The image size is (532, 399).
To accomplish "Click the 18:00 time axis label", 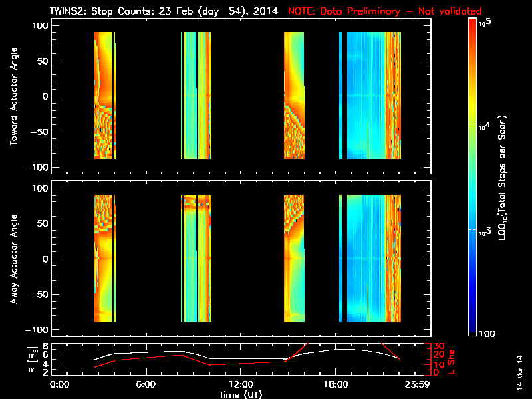I will tap(336, 385).
